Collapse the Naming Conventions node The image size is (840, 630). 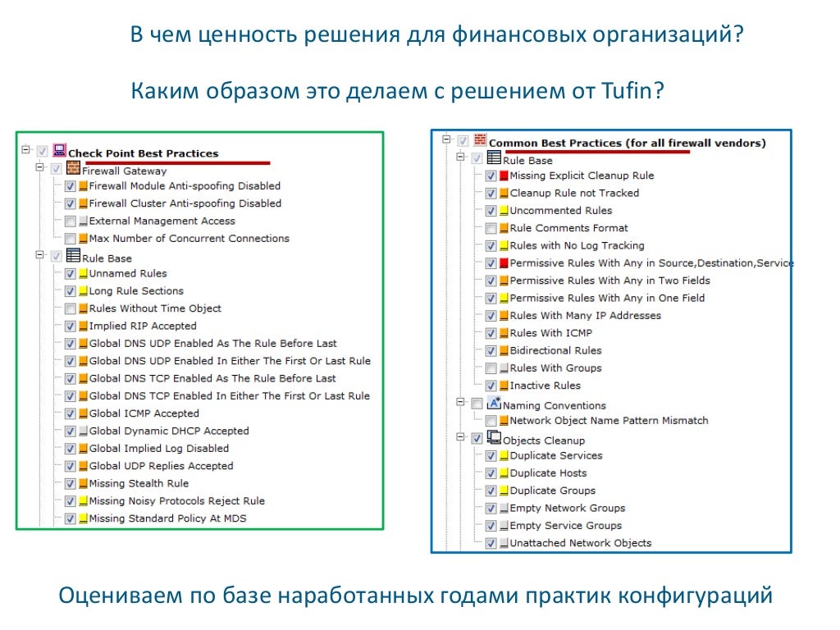pos(460,402)
